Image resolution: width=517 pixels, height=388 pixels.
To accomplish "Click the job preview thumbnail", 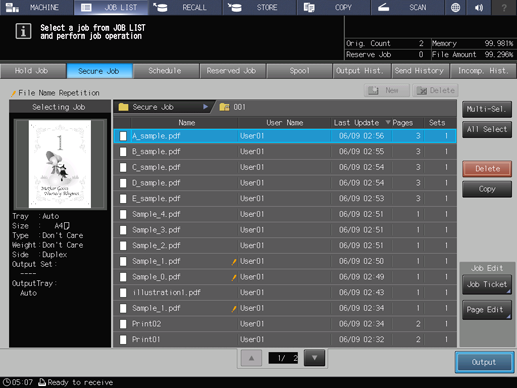I will click(60, 164).
